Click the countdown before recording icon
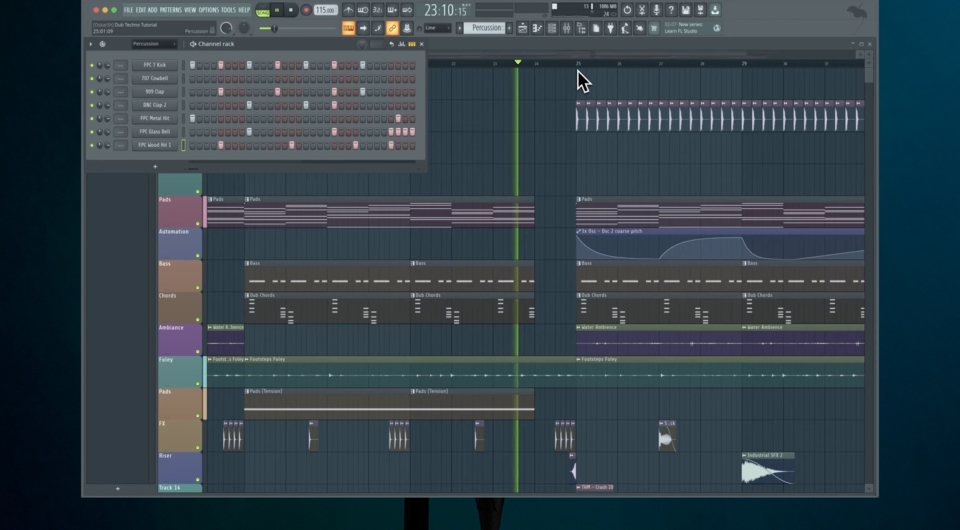 (x=378, y=10)
